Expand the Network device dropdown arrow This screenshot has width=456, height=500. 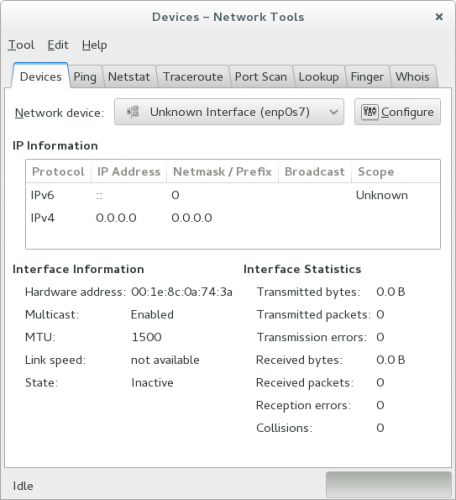[x=334, y=112]
